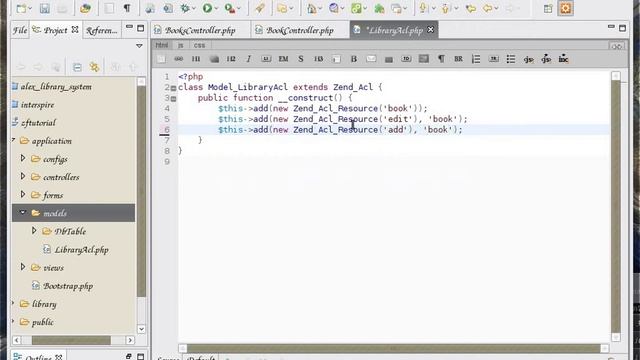Viewport: 640px width, 360px height.
Task: Go to previous annotation arrow icon
Action: (446, 8)
